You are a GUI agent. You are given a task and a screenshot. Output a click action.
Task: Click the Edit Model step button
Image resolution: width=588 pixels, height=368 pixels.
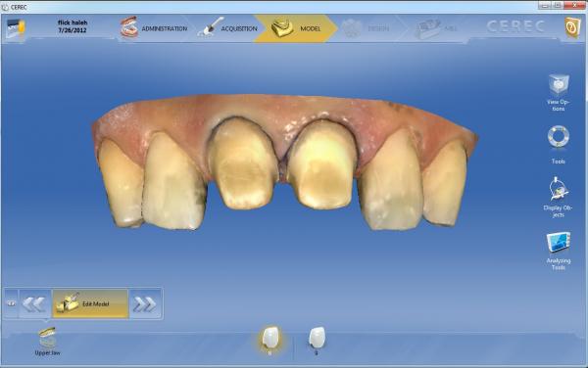coord(90,303)
